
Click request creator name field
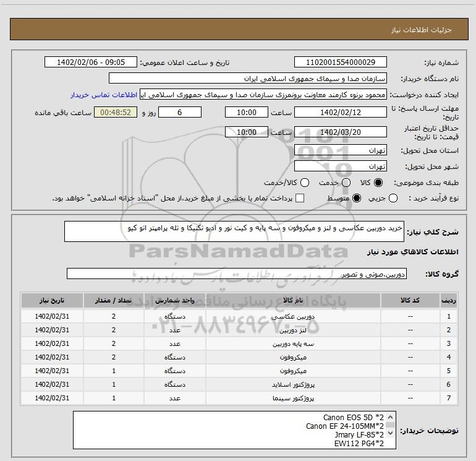263,95
